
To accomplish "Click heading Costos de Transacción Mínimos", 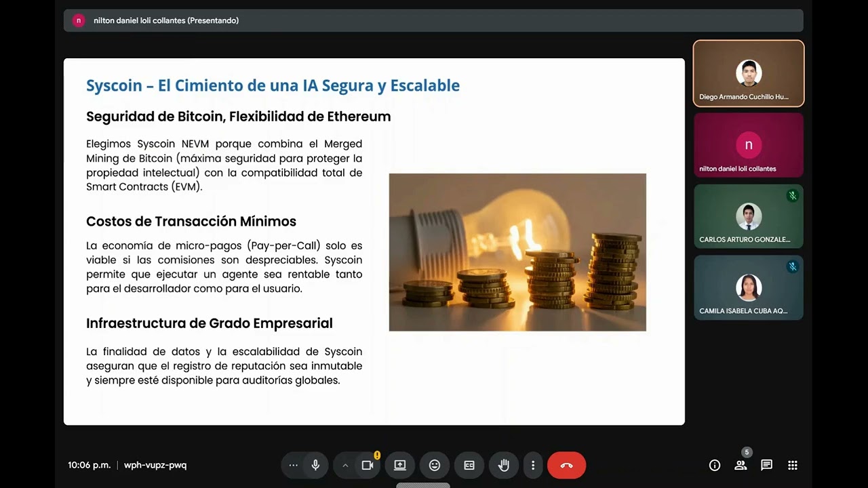I will (191, 222).
